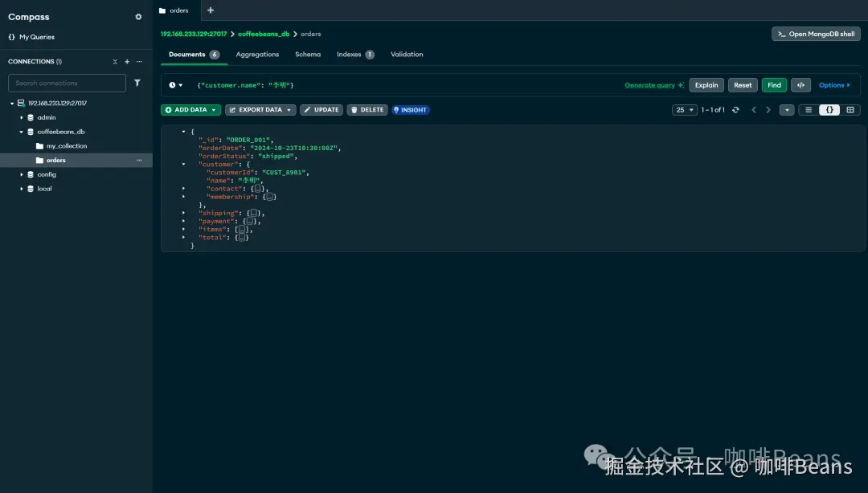Switch to list view
The width and height of the screenshot is (868, 493).
[809, 110]
